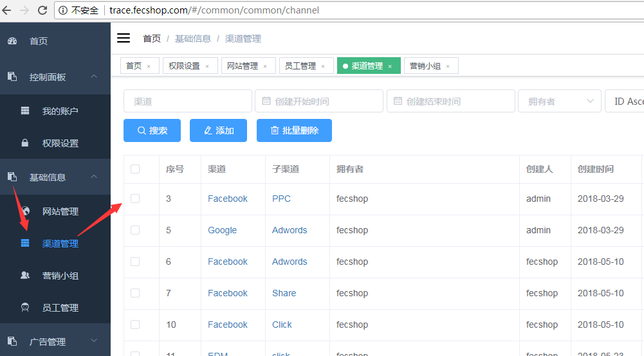The image size is (644, 356).
Task: Click the table icon beside 渠道管理
Action: coord(25,243)
